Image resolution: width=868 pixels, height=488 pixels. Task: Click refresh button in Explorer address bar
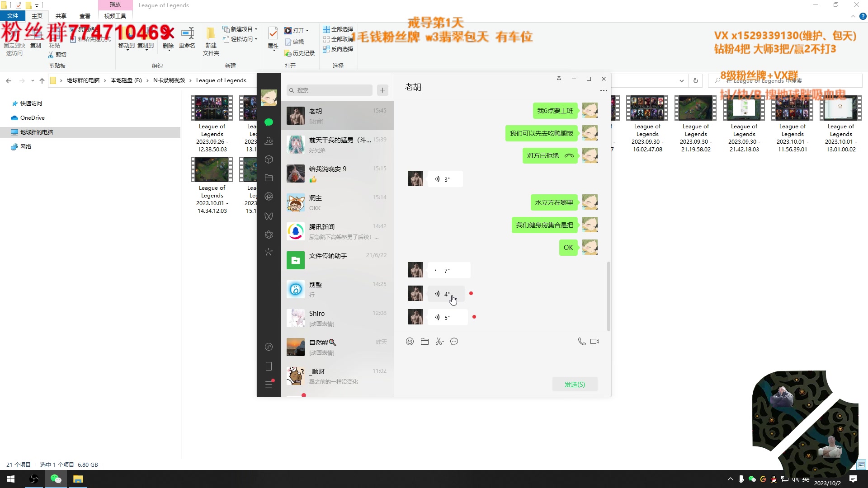(x=696, y=80)
